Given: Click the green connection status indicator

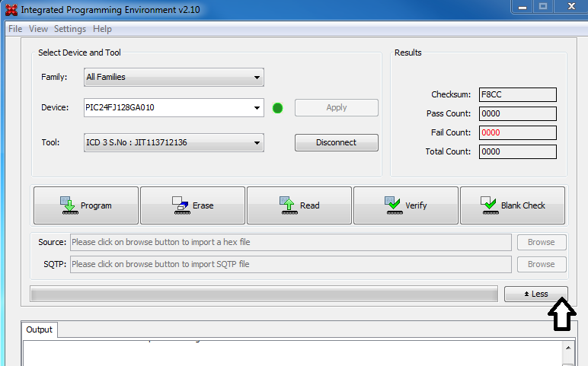Looking at the screenshot, I should 277,108.
